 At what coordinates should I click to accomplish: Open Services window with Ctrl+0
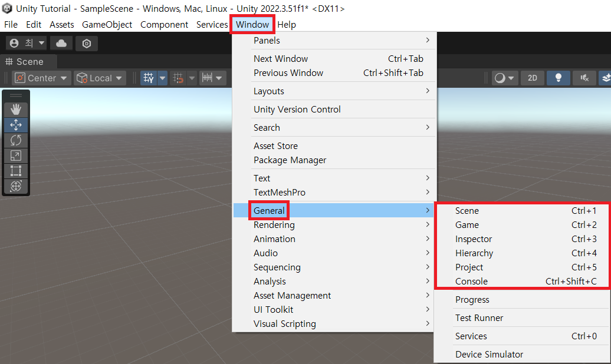pyautogui.click(x=523, y=336)
